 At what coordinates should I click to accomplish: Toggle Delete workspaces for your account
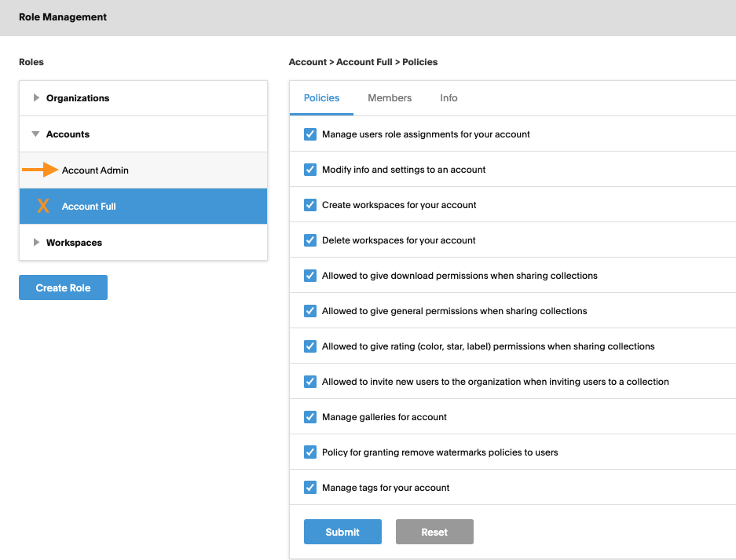tap(310, 240)
